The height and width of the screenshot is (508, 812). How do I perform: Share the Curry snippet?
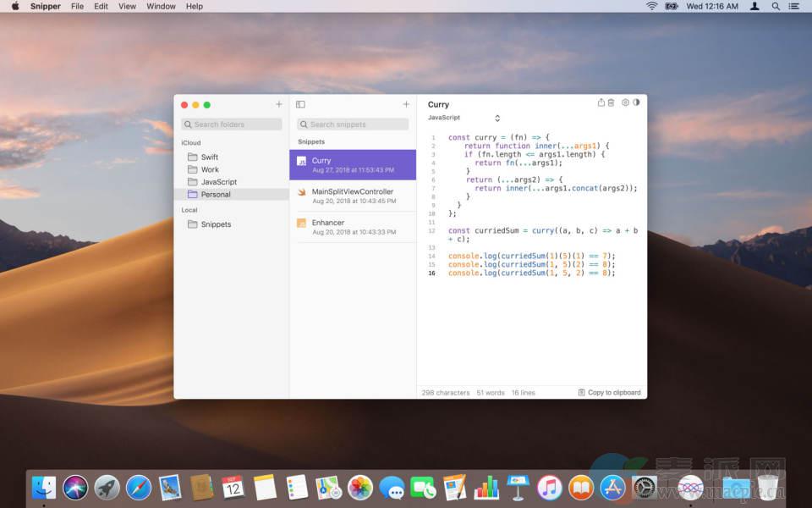tap(601, 102)
